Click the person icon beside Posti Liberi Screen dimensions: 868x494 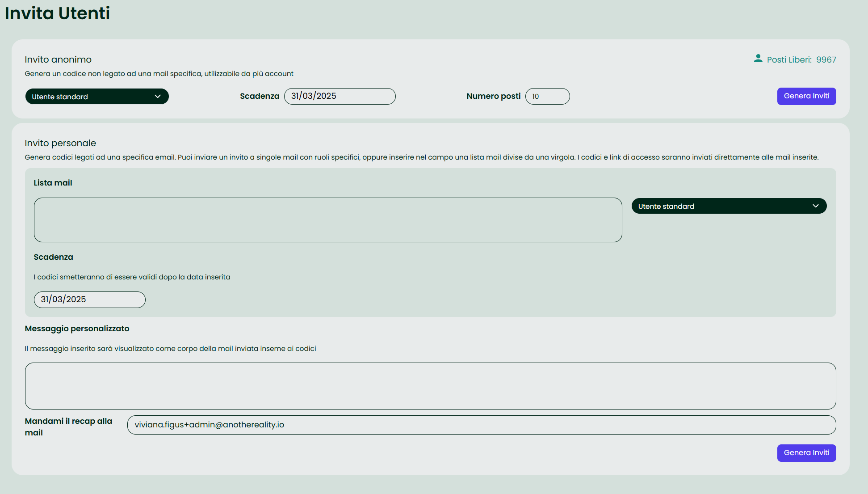tap(758, 59)
